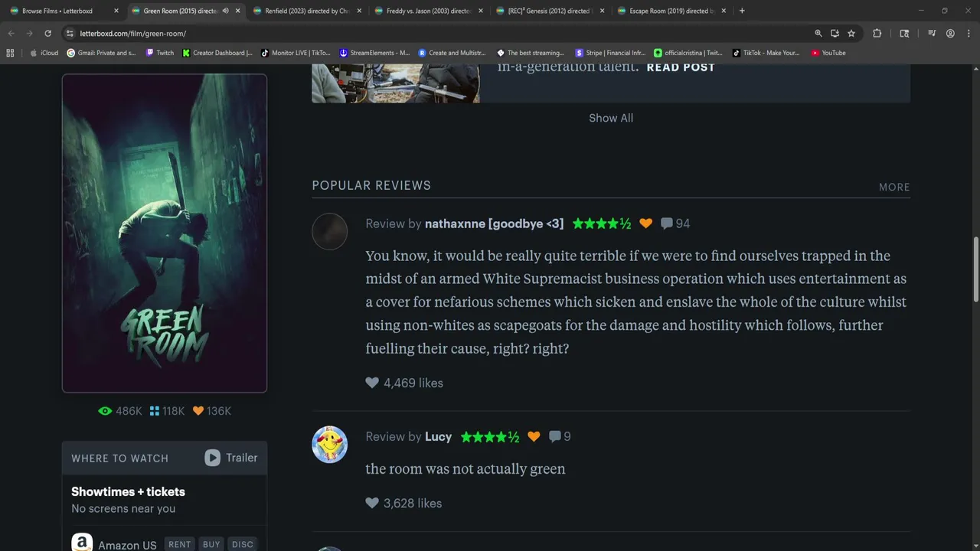The width and height of the screenshot is (980, 551).
Task: Reload the current page
Action: point(47,34)
